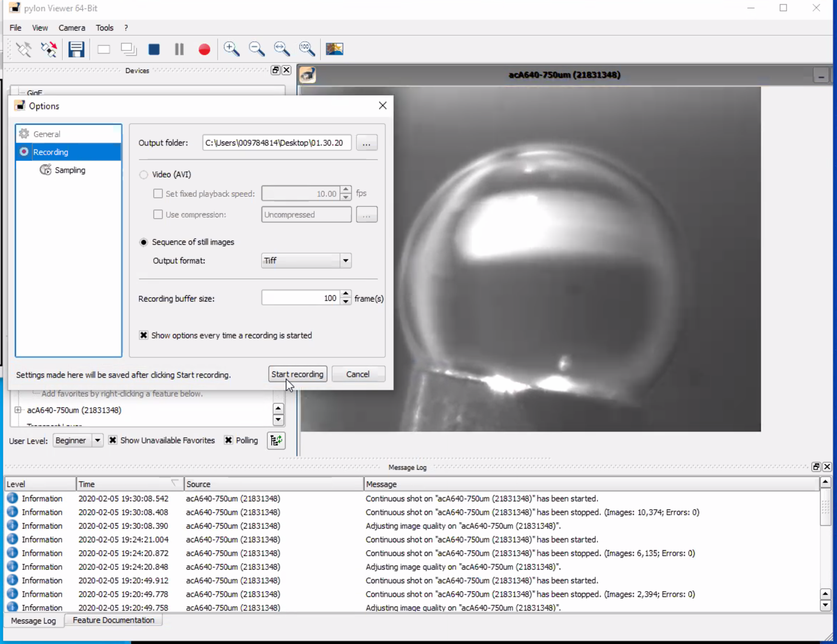This screenshot has width=837, height=644.
Task: Click the Zoom to 100% icon
Action: tap(307, 49)
